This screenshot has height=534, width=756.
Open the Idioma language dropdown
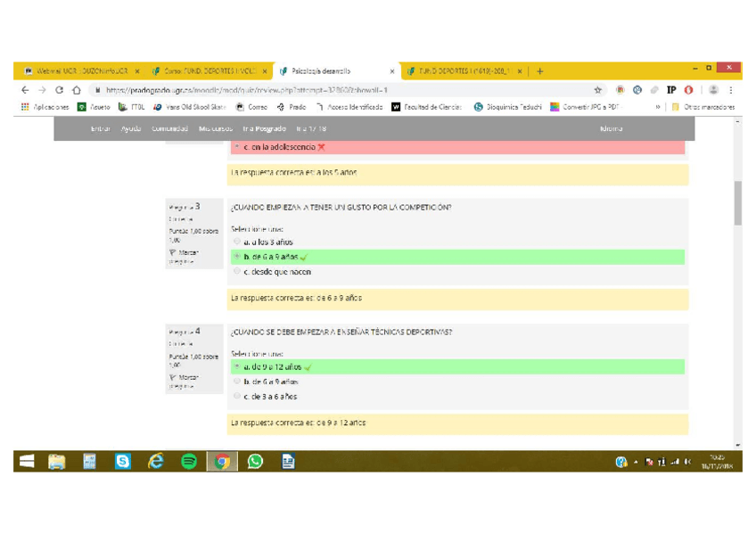coord(612,128)
